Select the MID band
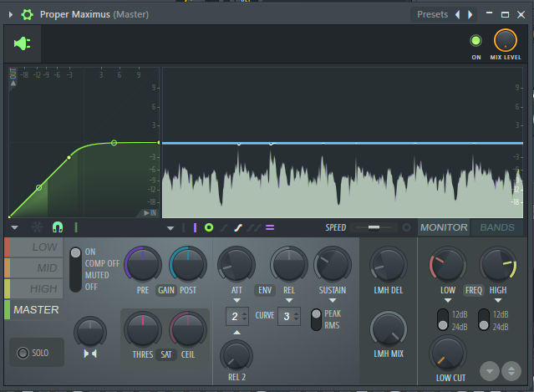This screenshot has height=392, width=534. click(33, 268)
